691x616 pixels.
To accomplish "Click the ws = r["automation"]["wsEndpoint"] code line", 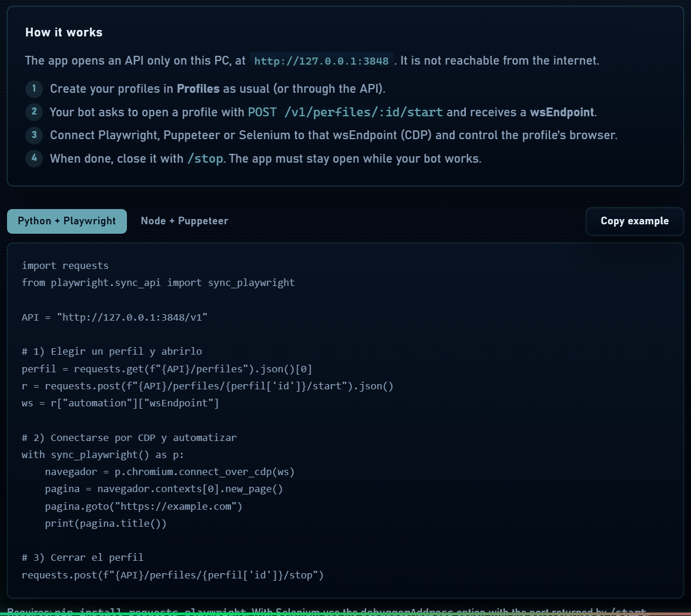I will click(120, 403).
